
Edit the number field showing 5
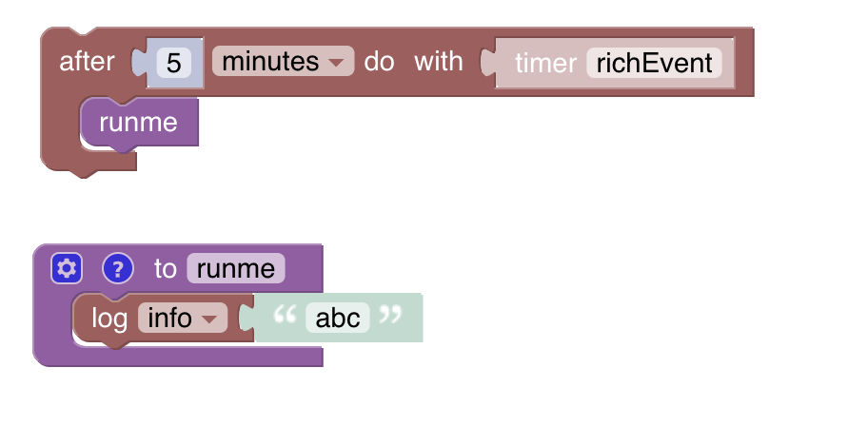point(173,63)
